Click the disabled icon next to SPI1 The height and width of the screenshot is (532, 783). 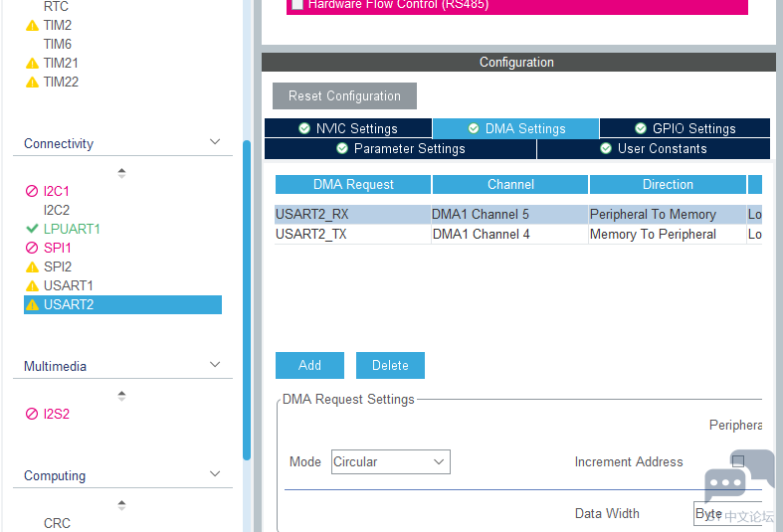point(32,248)
